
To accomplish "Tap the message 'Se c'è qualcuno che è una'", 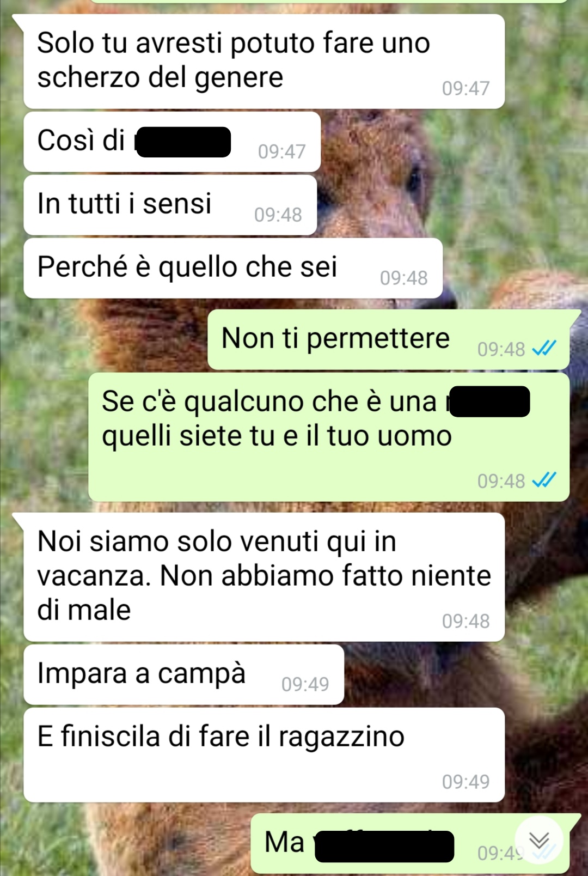I will click(329, 437).
